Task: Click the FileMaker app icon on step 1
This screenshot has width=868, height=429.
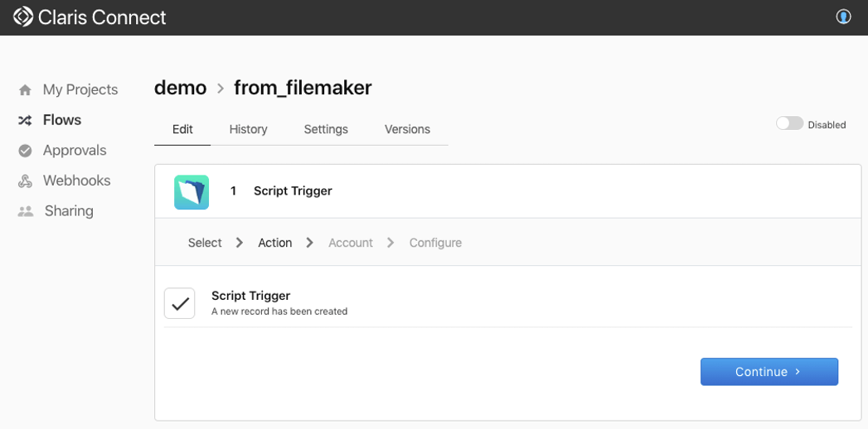Action: click(x=192, y=192)
